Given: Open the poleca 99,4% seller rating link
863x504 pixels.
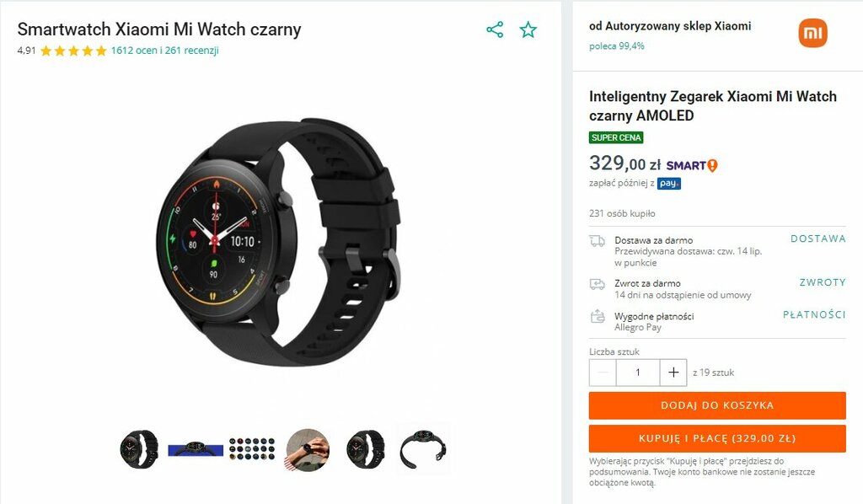Looking at the screenshot, I should tap(616, 46).
